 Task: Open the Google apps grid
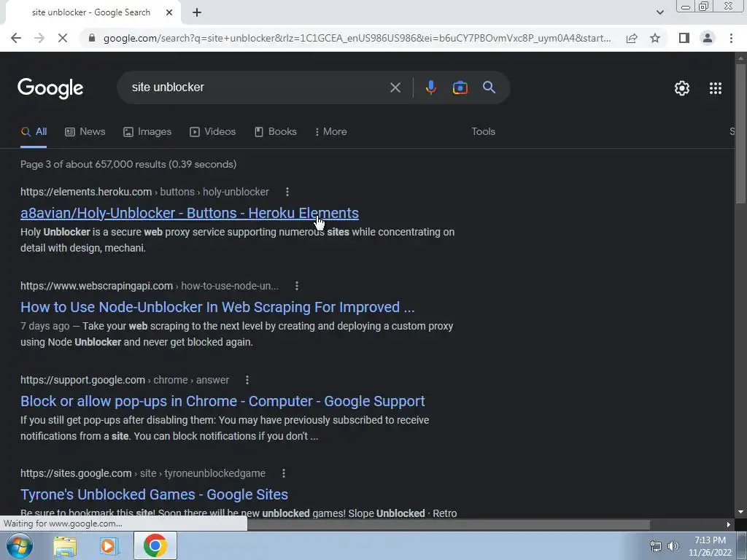pos(716,88)
